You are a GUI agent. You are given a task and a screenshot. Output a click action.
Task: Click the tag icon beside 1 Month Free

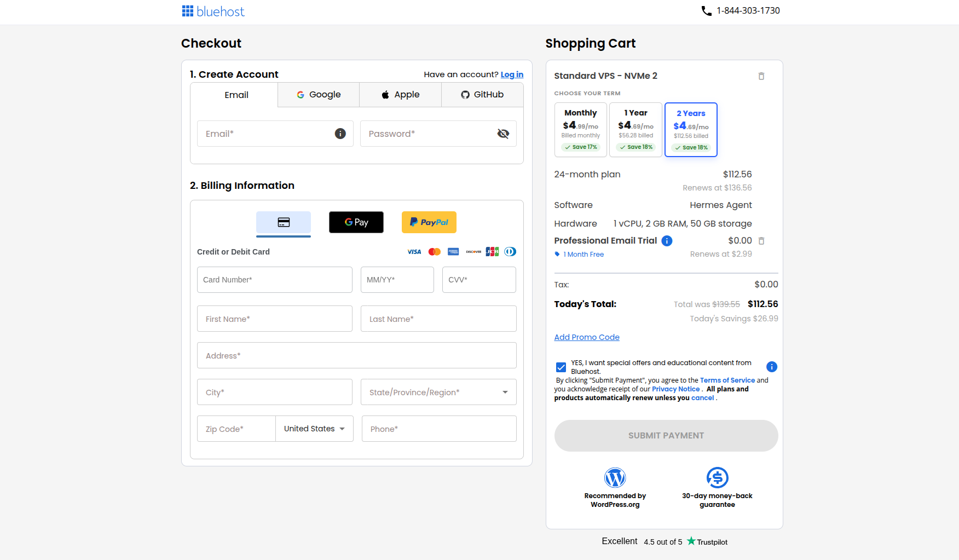coord(557,254)
